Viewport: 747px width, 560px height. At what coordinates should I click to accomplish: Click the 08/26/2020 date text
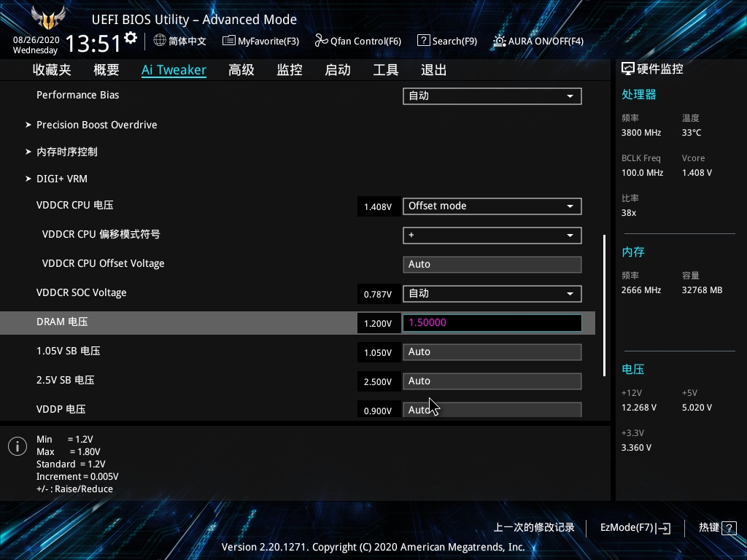pyautogui.click(x=36, y=40)
